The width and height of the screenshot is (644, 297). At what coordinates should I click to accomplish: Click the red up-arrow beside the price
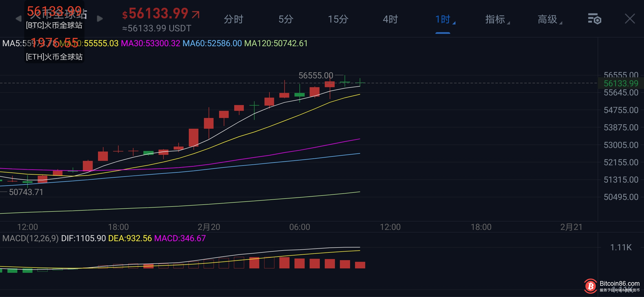coord(196,14)
